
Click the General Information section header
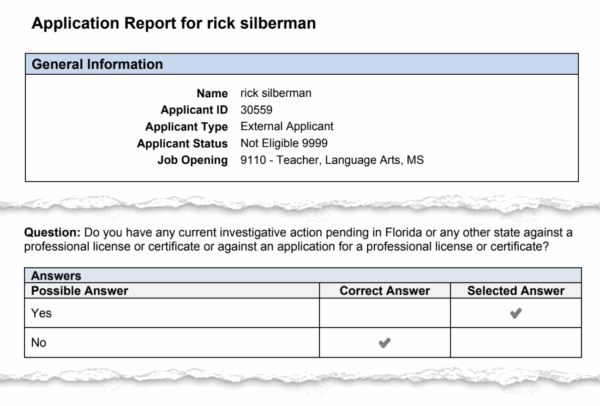click(x=98, y=65)
